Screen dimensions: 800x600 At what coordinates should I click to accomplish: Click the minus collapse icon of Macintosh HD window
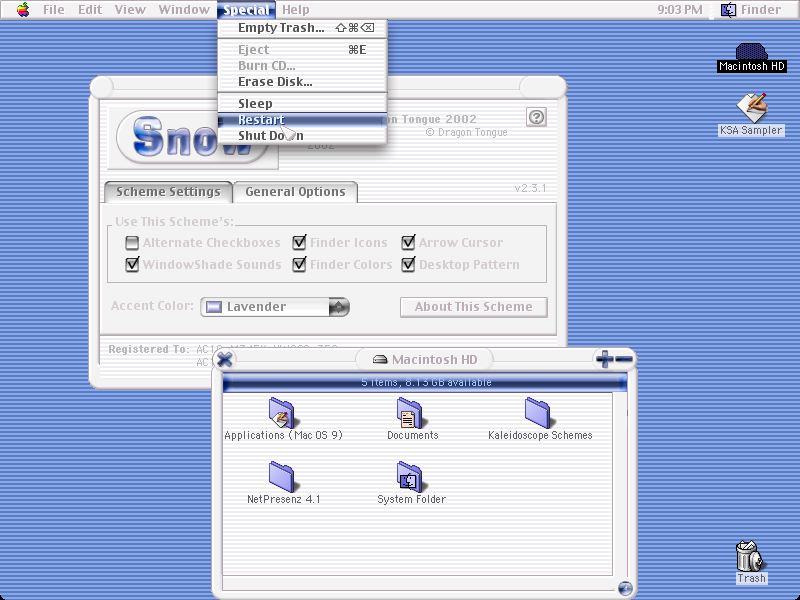624,359
